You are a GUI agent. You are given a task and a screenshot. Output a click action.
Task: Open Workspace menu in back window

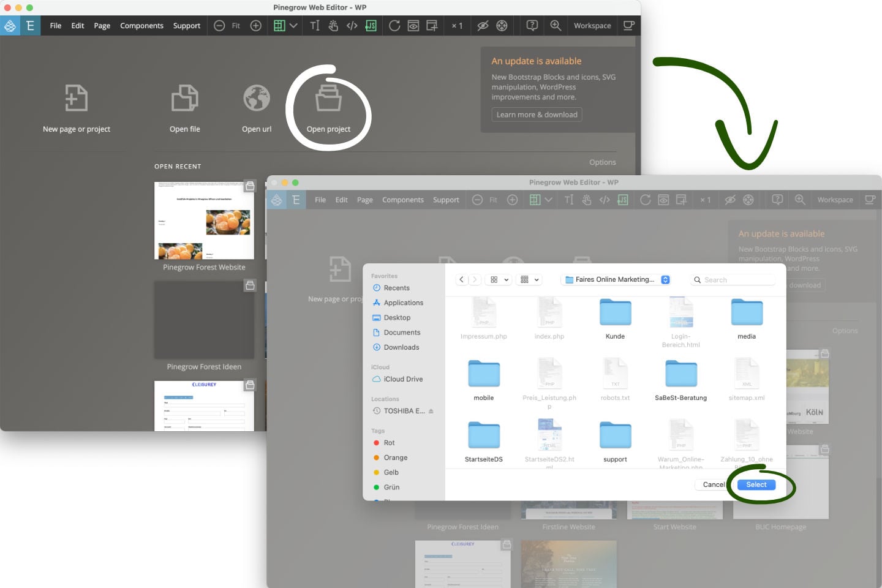[x=592, y=26]
